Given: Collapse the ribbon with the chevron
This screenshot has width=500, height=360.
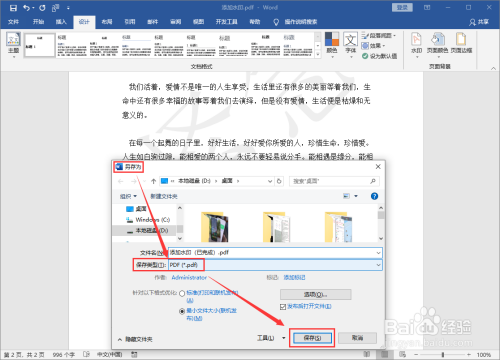Looking at the screenshot, I should tap(493, 68).
